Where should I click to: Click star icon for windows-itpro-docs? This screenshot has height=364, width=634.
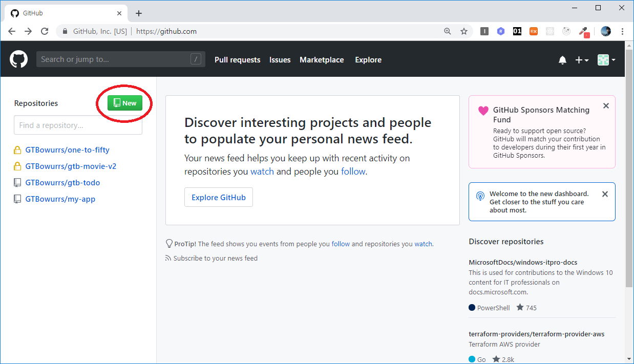point(520,308)
